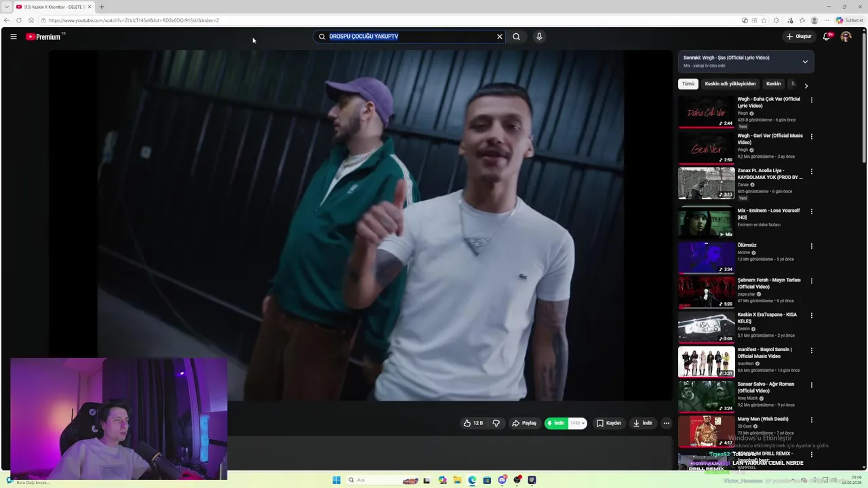The width and height of the screenshot is (868, 488).
Task: Open options for Keskin X Era7capone video
Action: pos(812,316)
